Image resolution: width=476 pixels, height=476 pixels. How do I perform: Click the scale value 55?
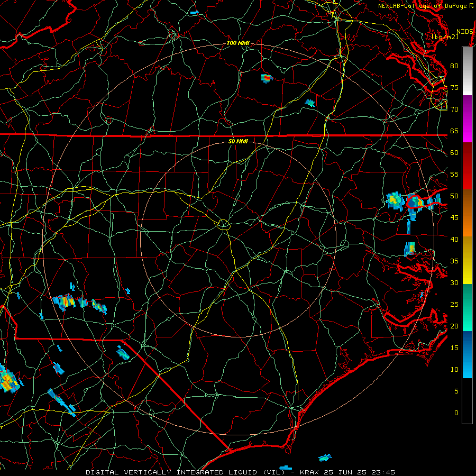pyautogui.click(x=454, y=174)
